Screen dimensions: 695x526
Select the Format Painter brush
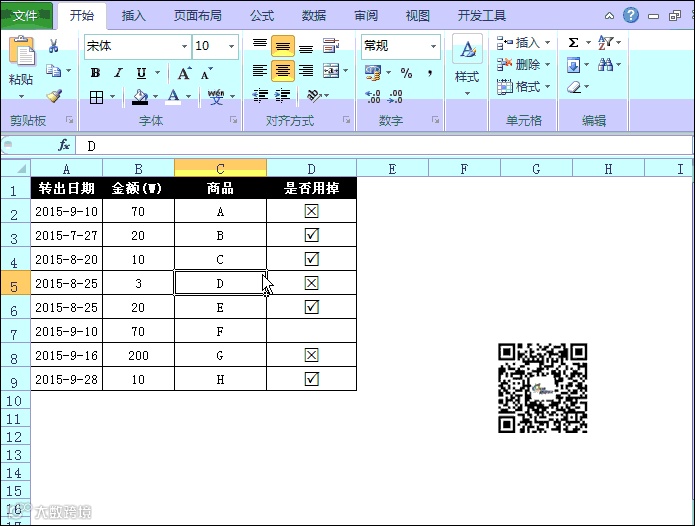tap(54, 96)
